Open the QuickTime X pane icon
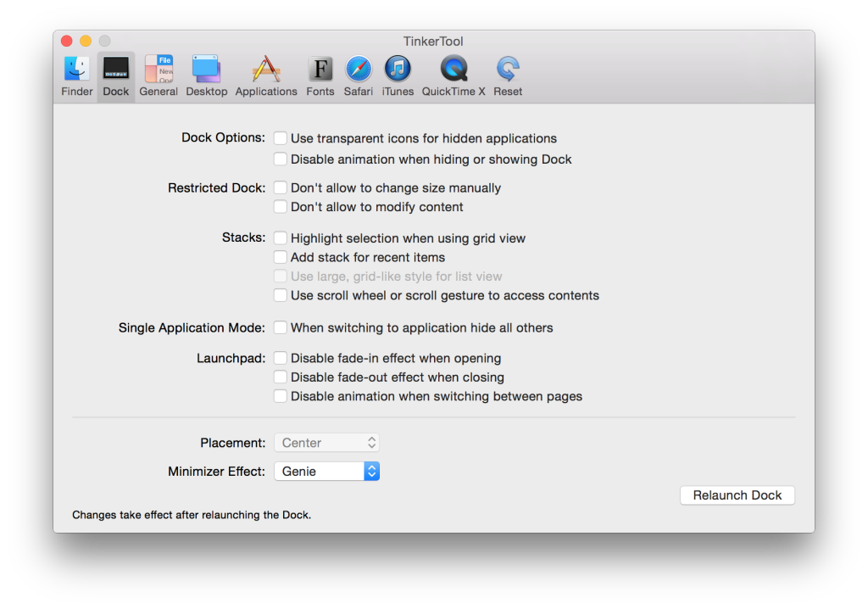Image resolution: width=868 pixels, height=609 pixels. pyautogui.click(x=453, y=70)
